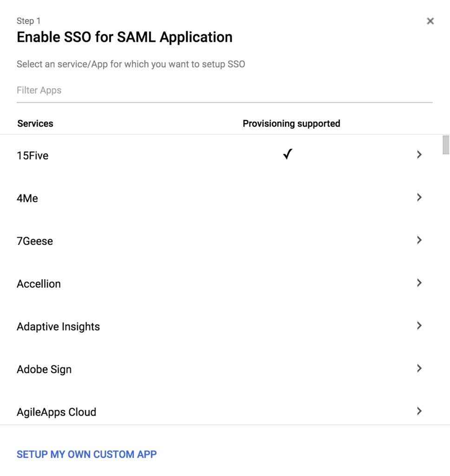Open SETUP MY OWN CUSTOM APP
Screen dimensions: 450x476
point(86,454)
